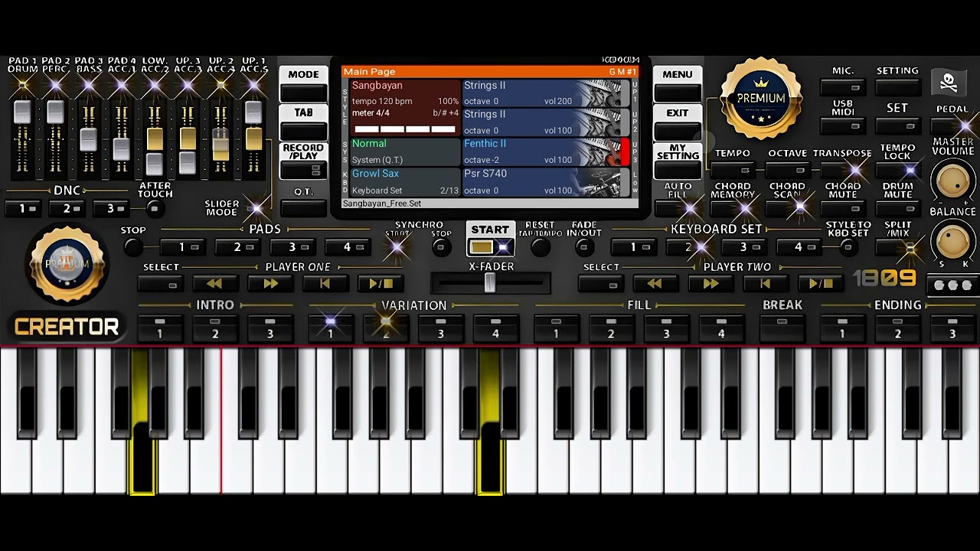The width and height of the screenshot is (980, 551).
Task: Open the Normal System (Q.T.) cell
Action: pyautogui.click(x=405, y=152)
